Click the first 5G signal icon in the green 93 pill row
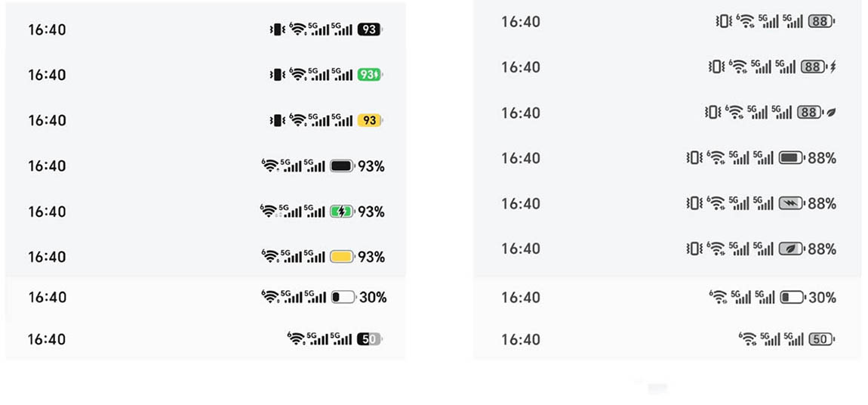The height and width of the screenshot is (405, 868). coord(320,75)
